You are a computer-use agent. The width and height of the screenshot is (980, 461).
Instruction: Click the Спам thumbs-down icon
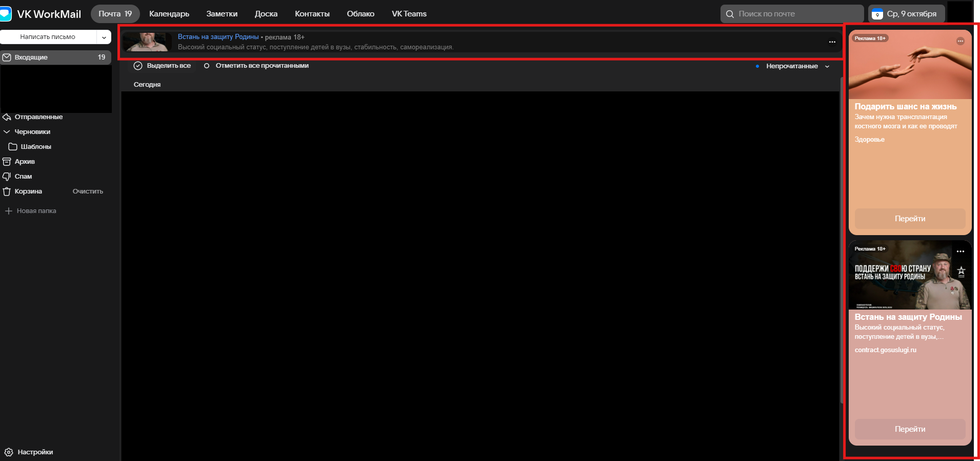pos(7,177)
